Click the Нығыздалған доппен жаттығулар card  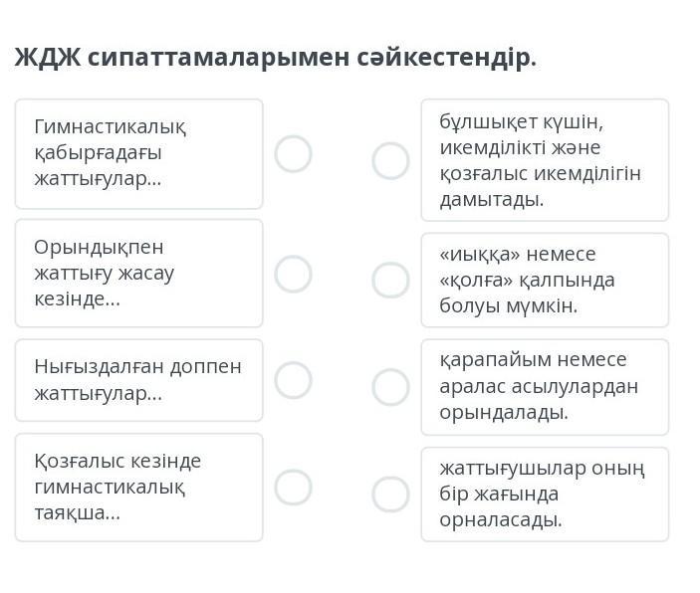(138, 380)
